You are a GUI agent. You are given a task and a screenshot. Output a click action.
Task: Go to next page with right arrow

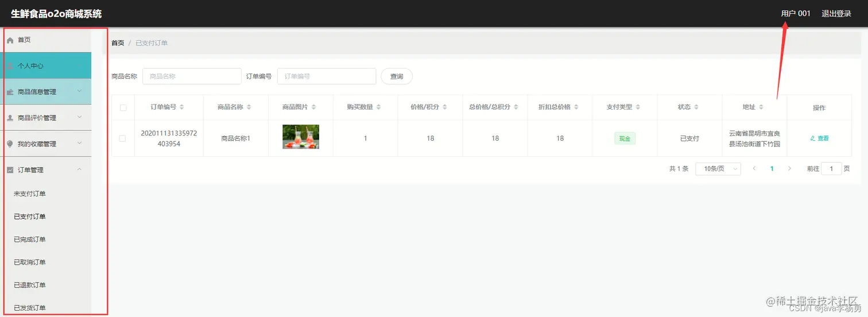[789, 168]
